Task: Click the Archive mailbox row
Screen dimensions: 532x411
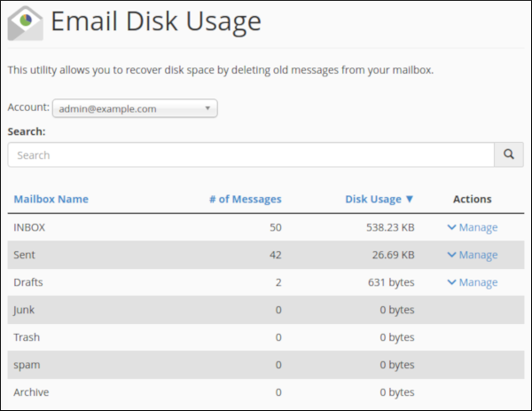Action: (31, 392)
